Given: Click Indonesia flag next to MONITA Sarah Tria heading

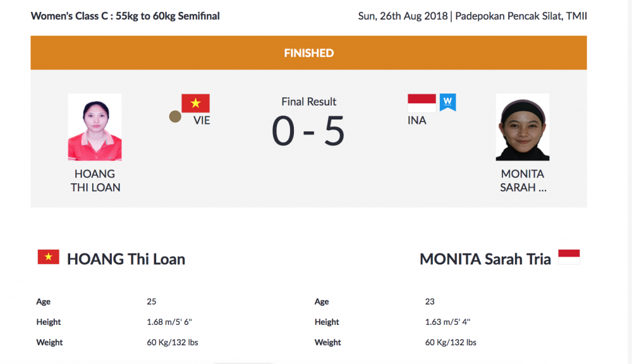Looking at the screenshot, I should [569, 257].
